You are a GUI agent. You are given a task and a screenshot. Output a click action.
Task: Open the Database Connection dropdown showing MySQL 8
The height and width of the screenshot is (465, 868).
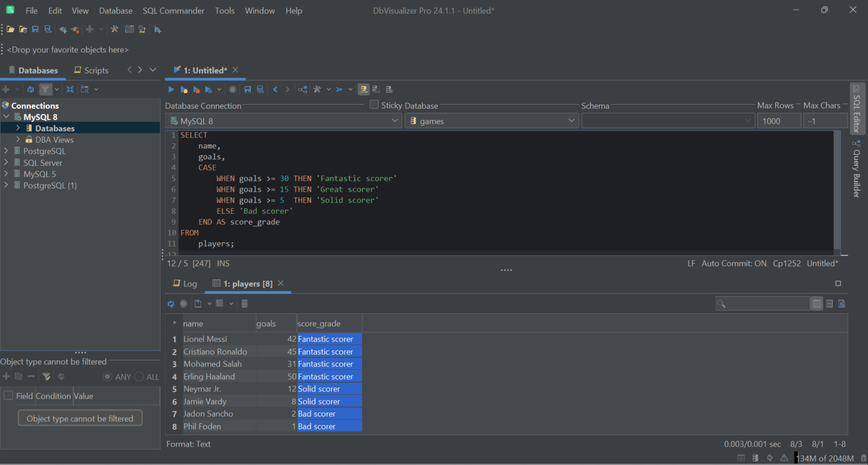396,120
